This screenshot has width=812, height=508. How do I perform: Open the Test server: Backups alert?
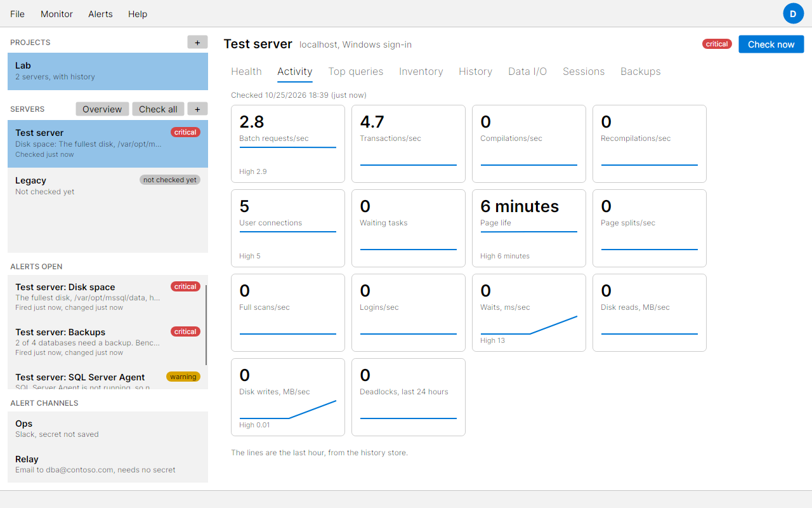(x=107, y=342)
